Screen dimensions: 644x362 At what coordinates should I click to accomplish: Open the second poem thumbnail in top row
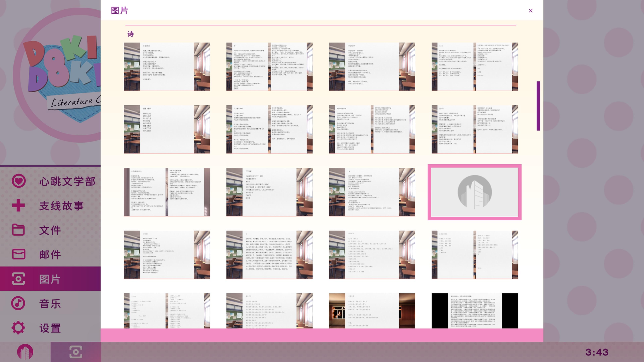(x=269, y=67)
